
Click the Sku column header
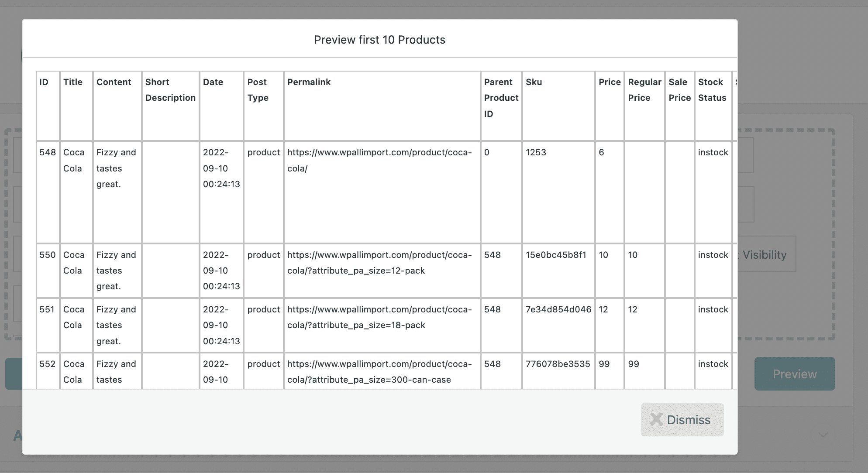click(x=534, y=82)
